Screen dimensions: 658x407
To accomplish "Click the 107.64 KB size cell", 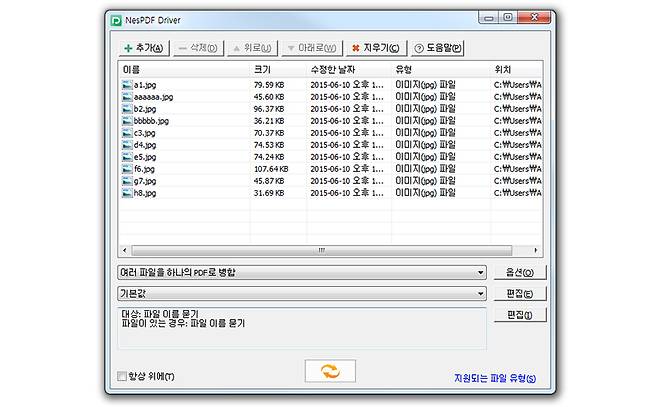I will coord(271,169).
